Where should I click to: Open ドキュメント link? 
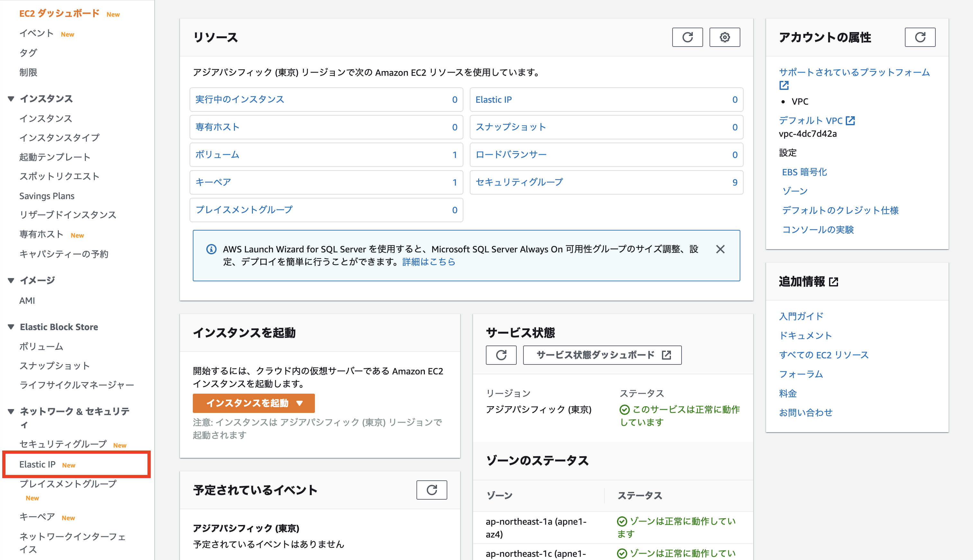tap(805, 336)
